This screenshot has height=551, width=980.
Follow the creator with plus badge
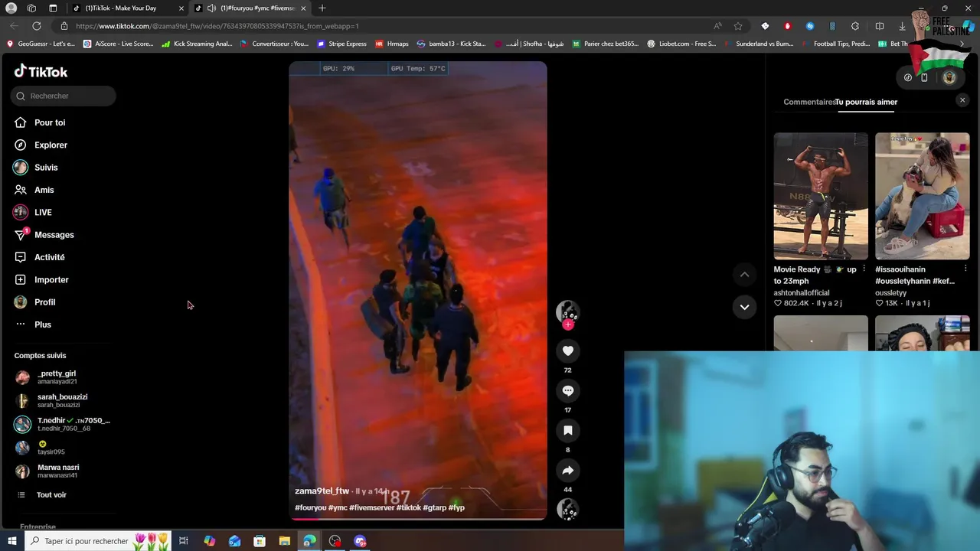point(567,324)
